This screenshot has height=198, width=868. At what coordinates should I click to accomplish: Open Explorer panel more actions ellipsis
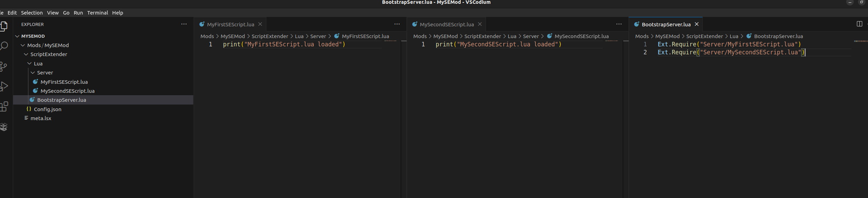point(184,24)
